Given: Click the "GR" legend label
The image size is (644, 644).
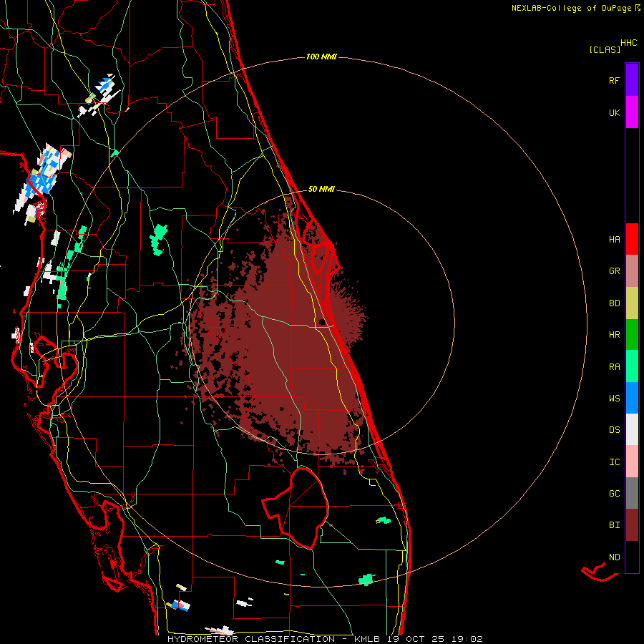Looking at the screenshot, I should coord(614,271).
